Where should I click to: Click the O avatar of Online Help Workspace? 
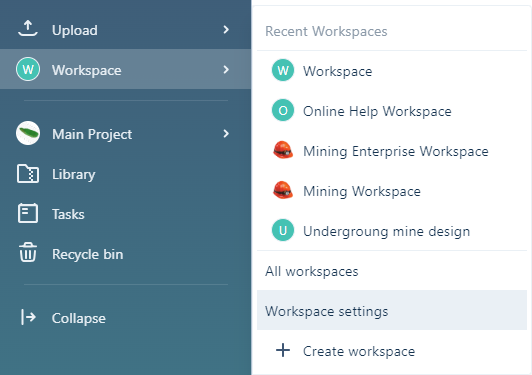click(283, 110)
